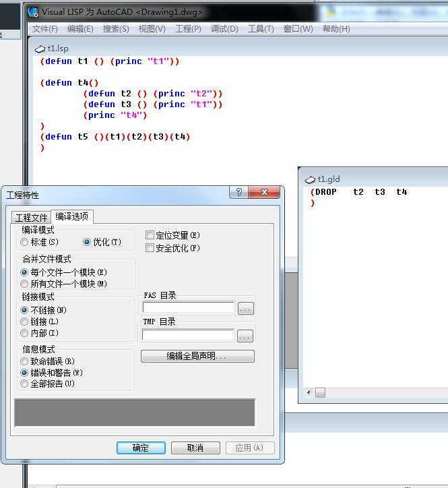Click the TMP 目录 input field

(x=188, y=335)
